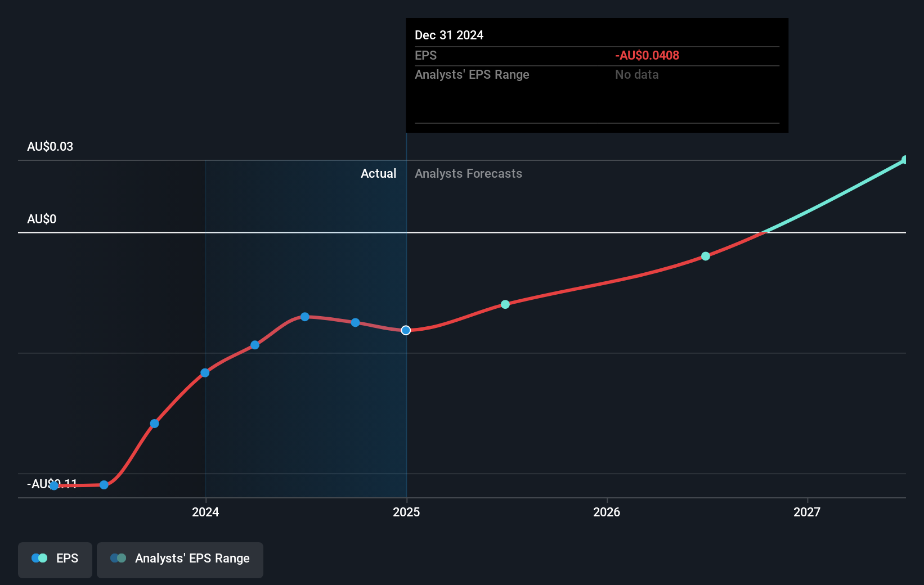This screenshot has height=585, width=924.
Task: Click the mid-2026 forecast data point
Action: point(706,256)
